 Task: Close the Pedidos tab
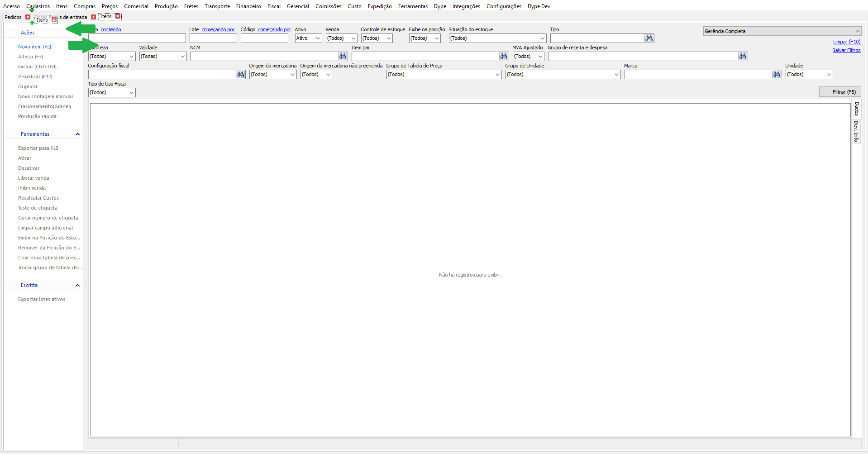(x=28, y=17)
